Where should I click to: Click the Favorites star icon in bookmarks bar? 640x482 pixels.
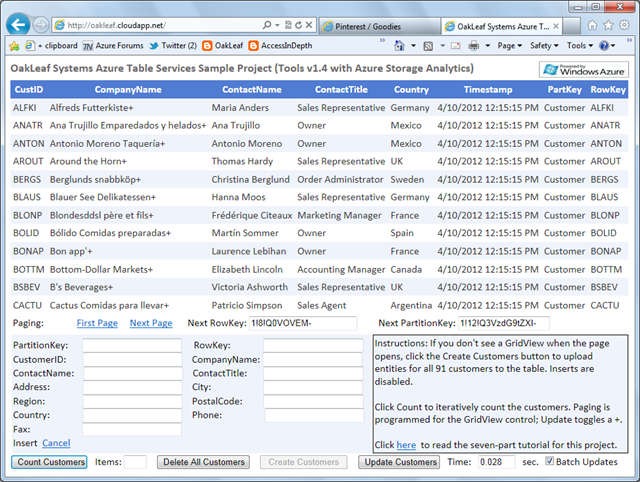coord(14,45)
